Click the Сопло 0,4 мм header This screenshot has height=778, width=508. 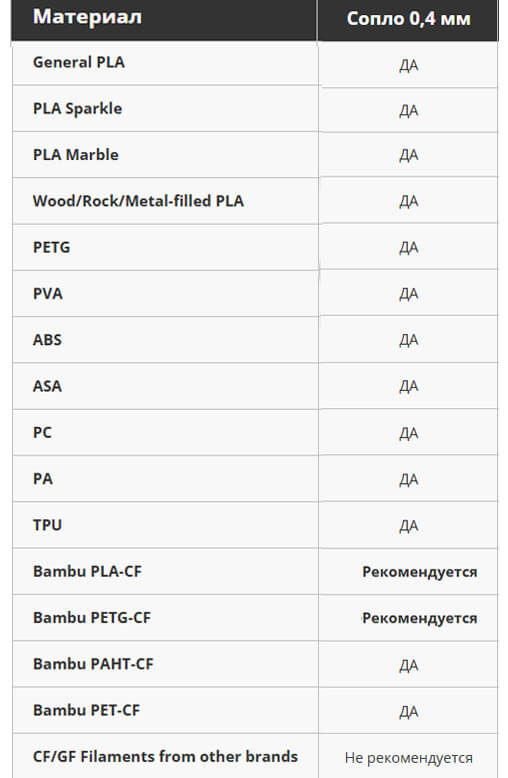pyautogui.click(x=408, y=19)
